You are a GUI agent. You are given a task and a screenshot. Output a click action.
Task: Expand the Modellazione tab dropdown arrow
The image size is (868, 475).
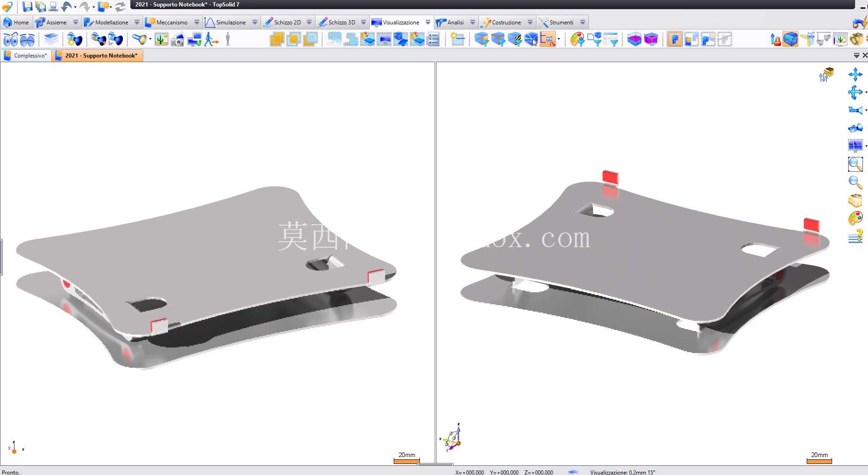pos(137,22)
